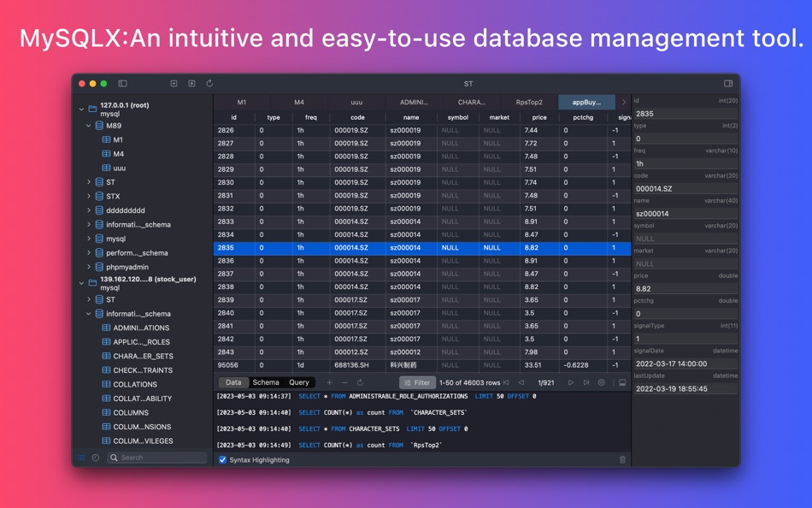
Task: Go to next page of results
Action: coord(571,382)
